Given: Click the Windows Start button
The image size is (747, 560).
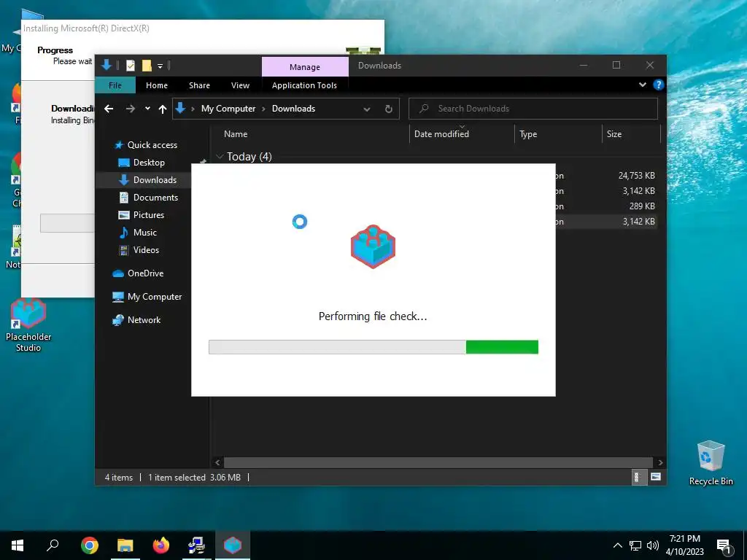Looking at the screenshot, I should click(18, 545).
